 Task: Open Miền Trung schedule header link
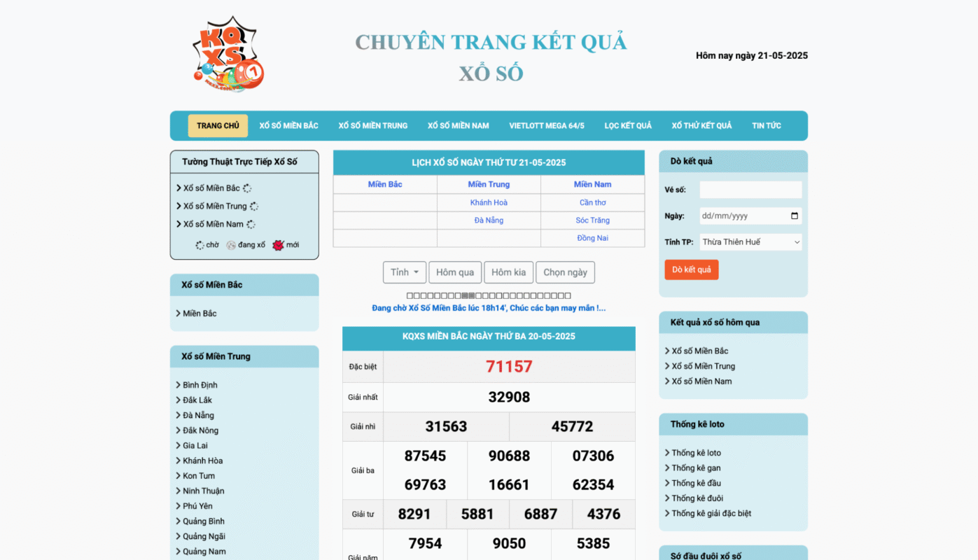489,185
